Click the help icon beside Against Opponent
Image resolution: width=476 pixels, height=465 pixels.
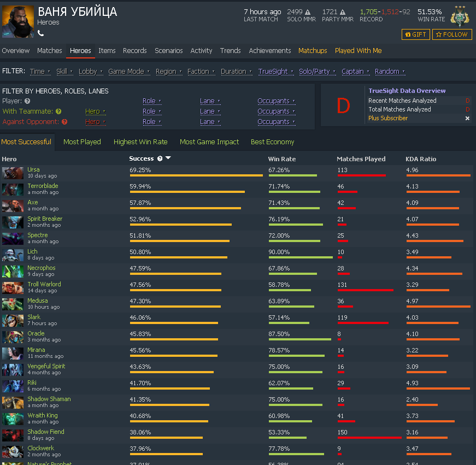pyautogui.click(x=64, y=122)
